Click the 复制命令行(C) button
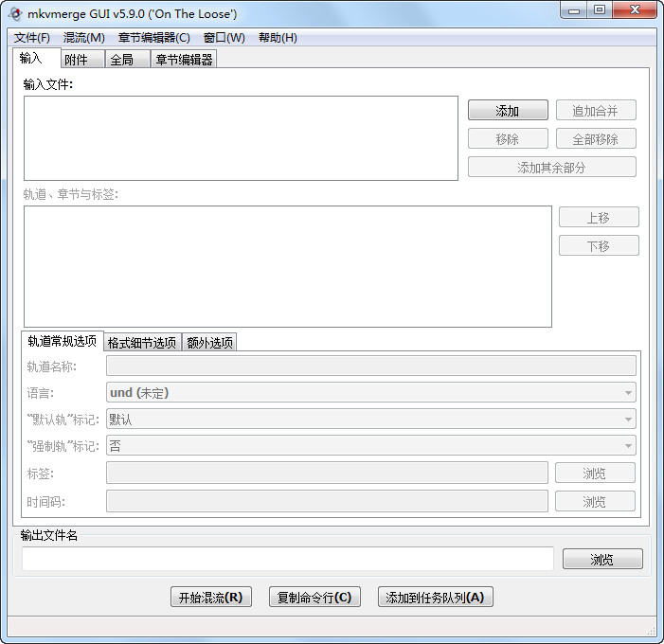 pyautogui.click(x=314, y=597)
